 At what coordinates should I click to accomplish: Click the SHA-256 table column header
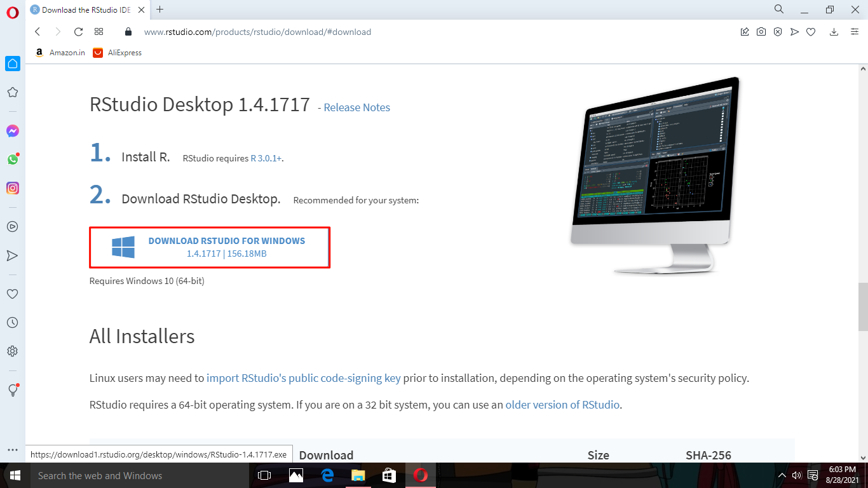click(709, 455)
